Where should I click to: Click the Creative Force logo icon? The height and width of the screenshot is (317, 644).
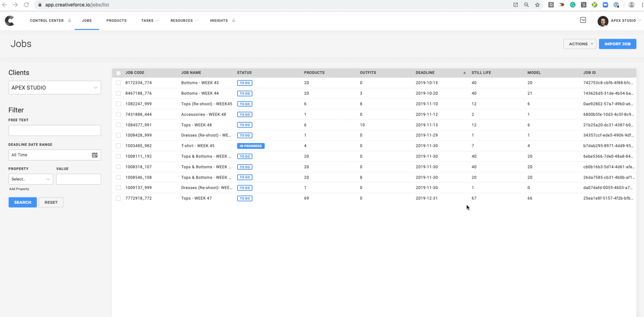[x=9, y=21]
